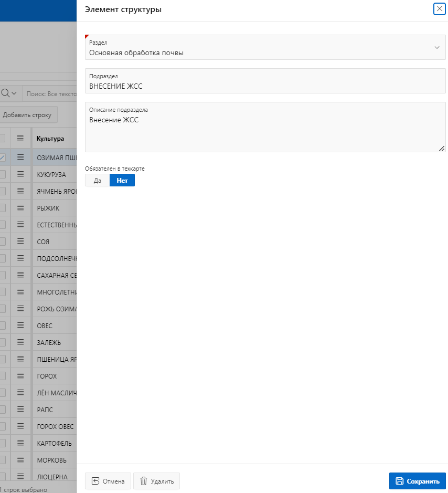Select Нет for Обязателен в техкарте
Screen dimensions: 448x493
click(122, 180)
